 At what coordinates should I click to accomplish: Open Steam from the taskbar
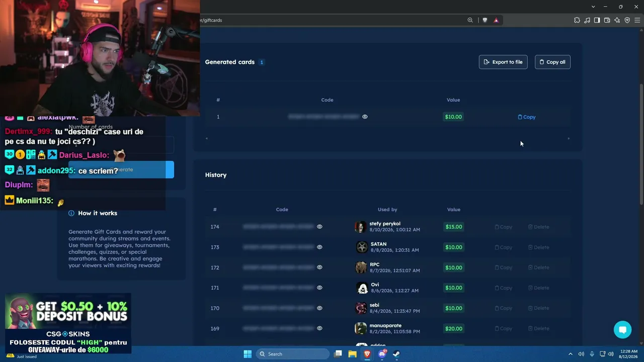396,354
